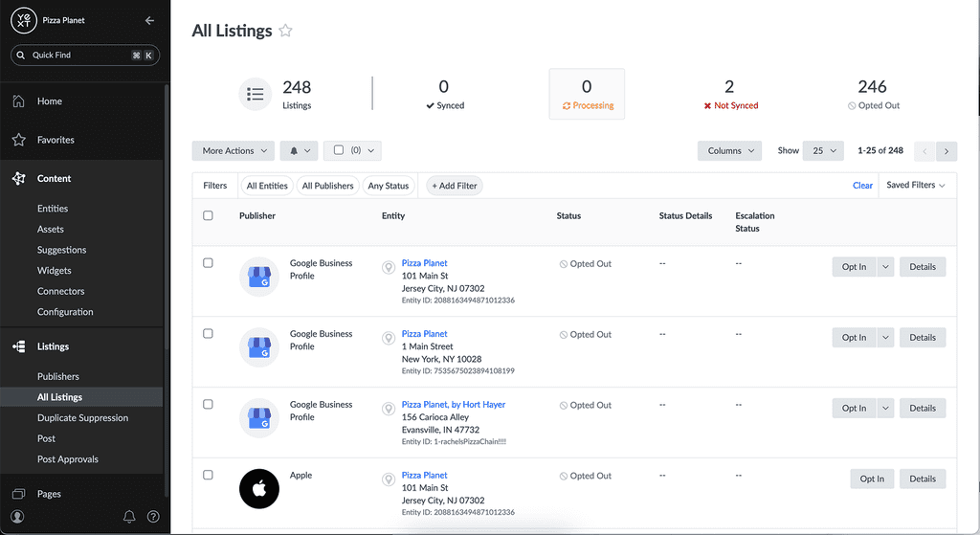Open Entities in the sidebar
Screen dimensions: 980x535
pos(53,208)
